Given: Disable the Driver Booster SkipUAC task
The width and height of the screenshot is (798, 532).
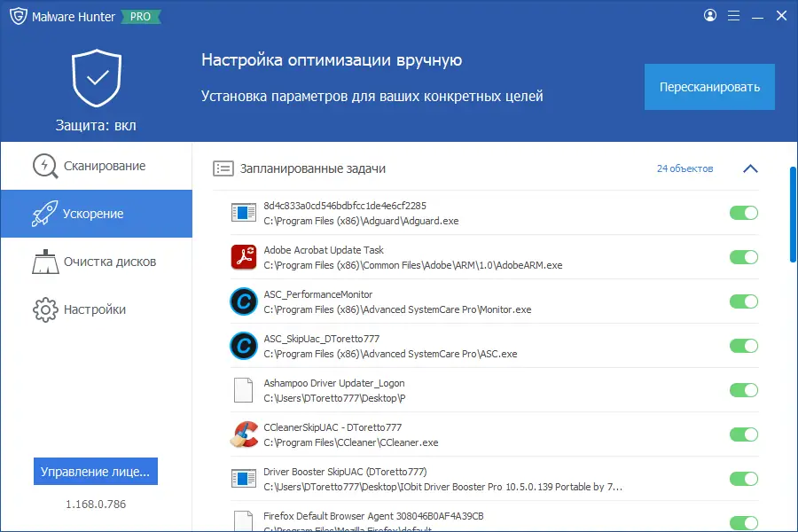Looking at the screenshot, I should 744,478.
